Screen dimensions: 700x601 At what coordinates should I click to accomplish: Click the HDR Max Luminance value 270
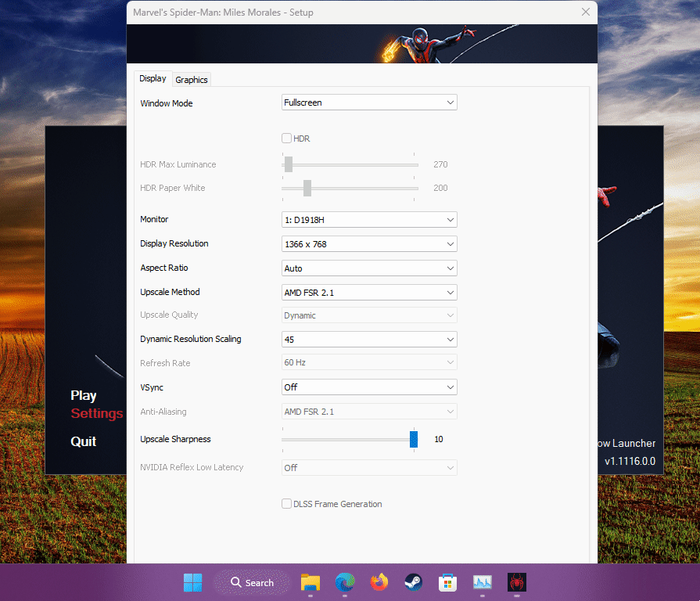440,164
